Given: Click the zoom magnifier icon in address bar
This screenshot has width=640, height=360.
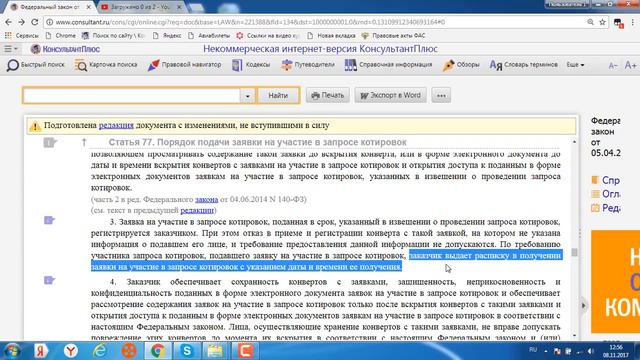Looking at the screenshot, I should [x=590, y=22].
